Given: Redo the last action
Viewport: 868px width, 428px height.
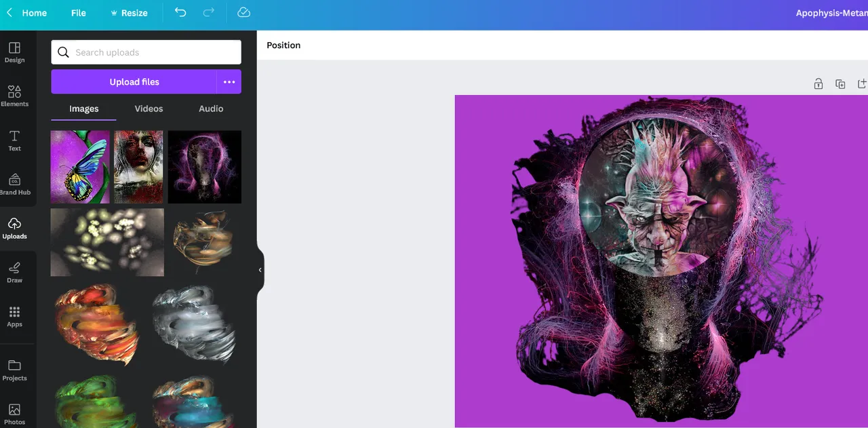Looking at the screenshot, I should point(209,12).
